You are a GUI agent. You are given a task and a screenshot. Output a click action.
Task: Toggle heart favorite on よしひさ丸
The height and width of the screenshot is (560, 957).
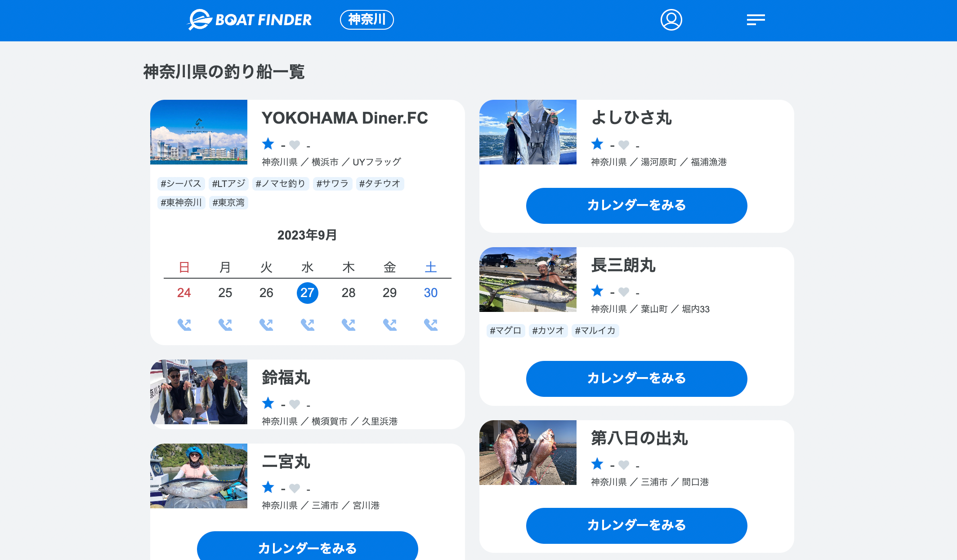624,144
